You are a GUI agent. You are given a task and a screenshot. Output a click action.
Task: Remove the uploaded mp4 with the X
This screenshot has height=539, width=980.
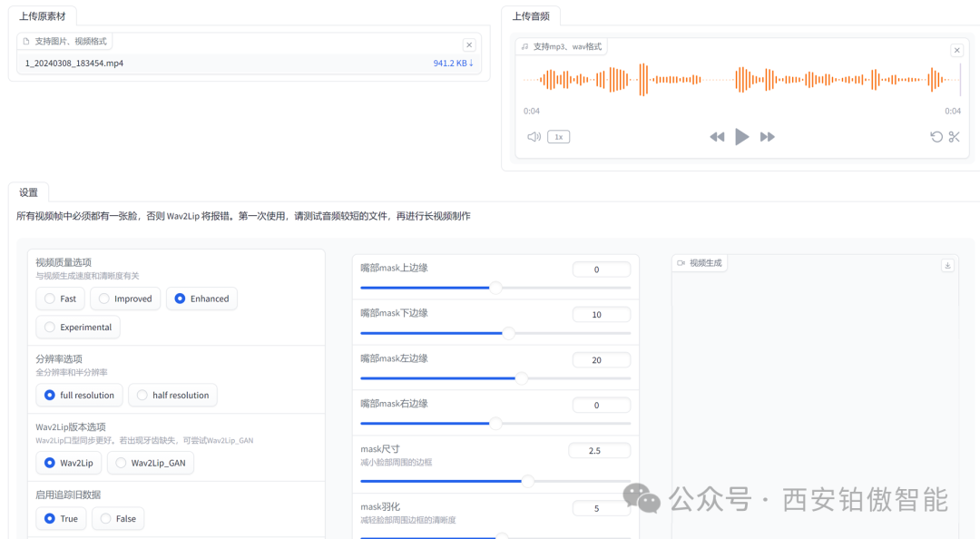[469, 44]
